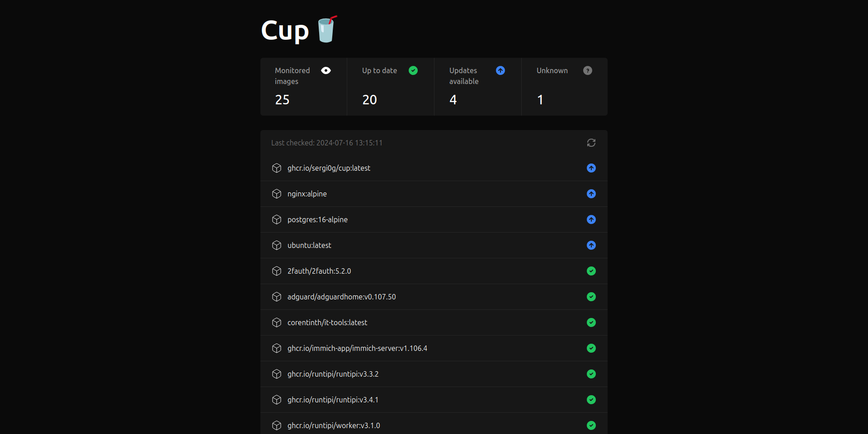Click the package cube icon beside corentinth/it-tools
This screenshot has width=868, height=434.
[277, 322]
